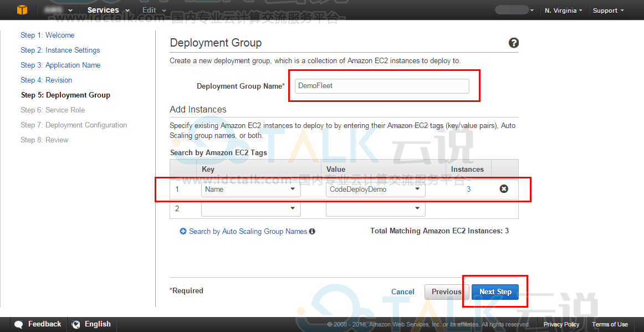Screen dimensions: 644x332
Task: Select Step 6: Service Role
Action: pos(53,110)
